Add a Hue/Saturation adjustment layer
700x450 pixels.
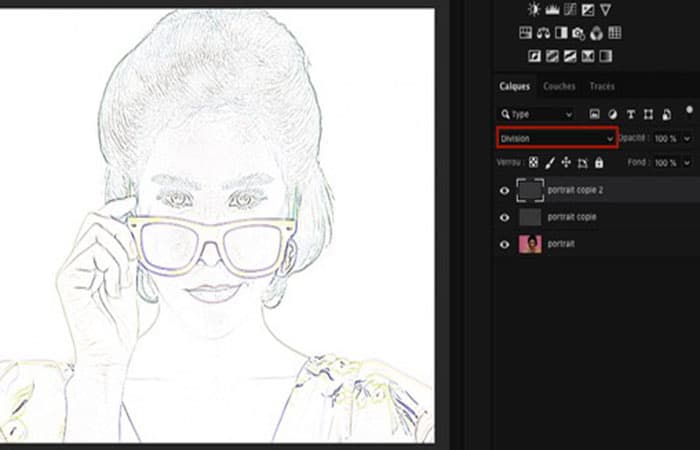pos(525,33)
